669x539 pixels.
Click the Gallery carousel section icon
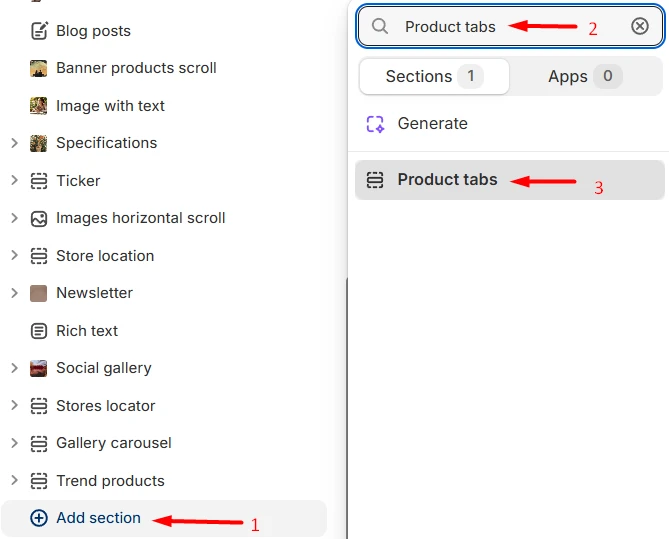click(39, 443)
